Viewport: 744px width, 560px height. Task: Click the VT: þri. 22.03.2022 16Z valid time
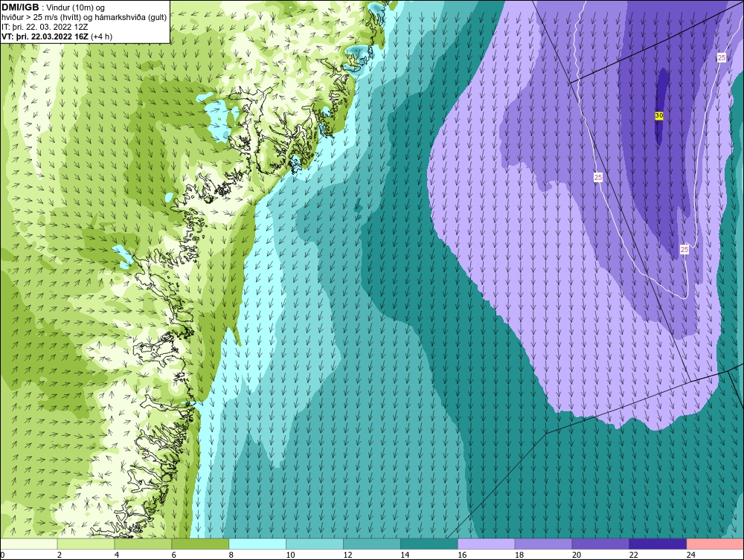pyautogui.click(x=45, y=36)
